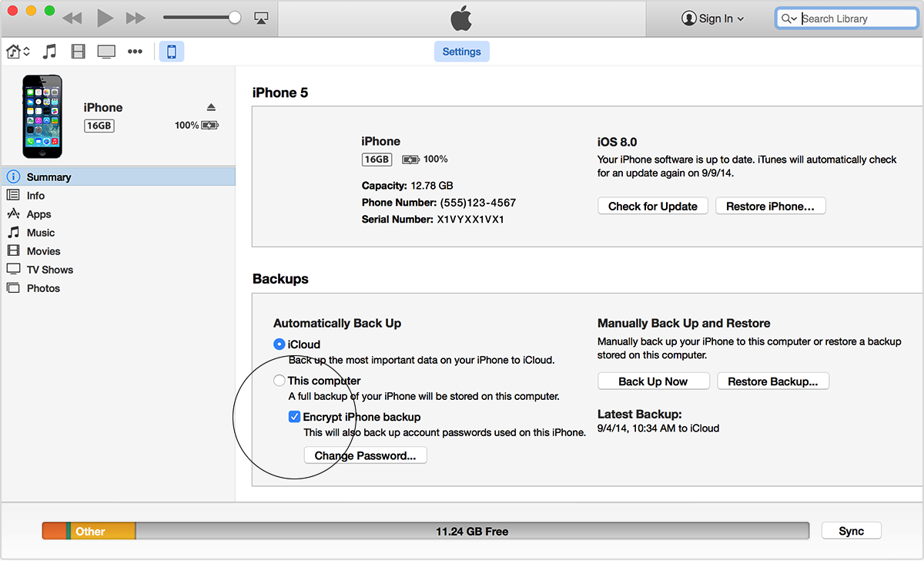The width and height of the screenshot is (924, 561).
Task: Select the This computer radio button
Action: [x=280, y=381]
